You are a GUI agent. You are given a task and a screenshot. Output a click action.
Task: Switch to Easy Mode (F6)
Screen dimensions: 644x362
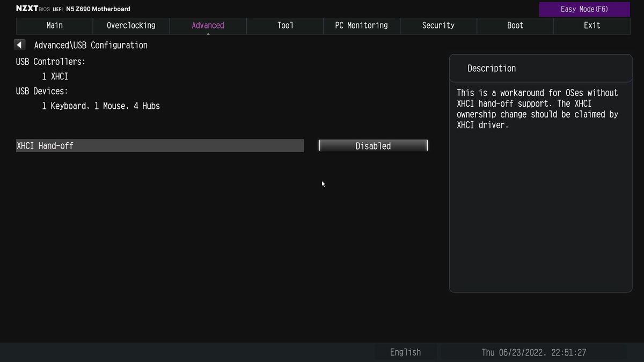(584, 9)
